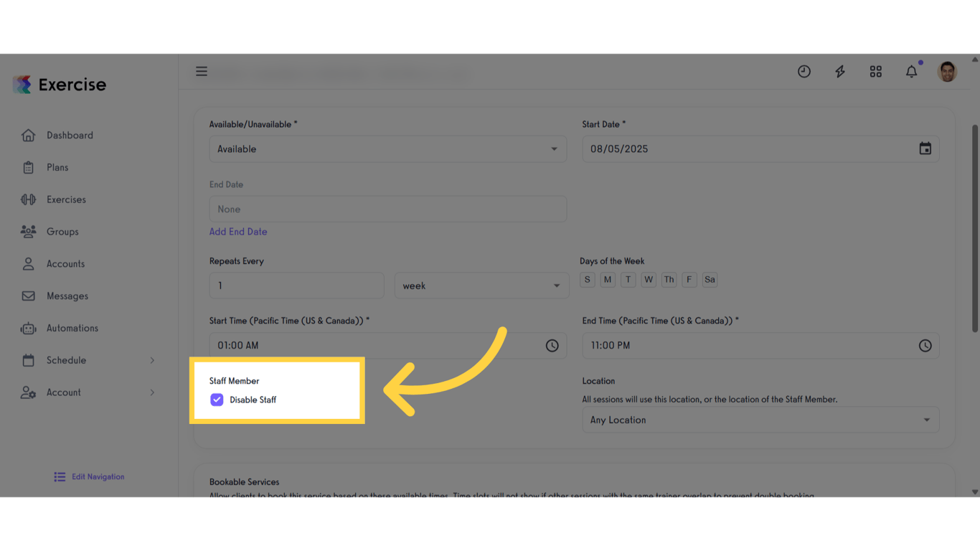
Task: Uncheck the Disable Staff checkbox
Action: [217, 400]
